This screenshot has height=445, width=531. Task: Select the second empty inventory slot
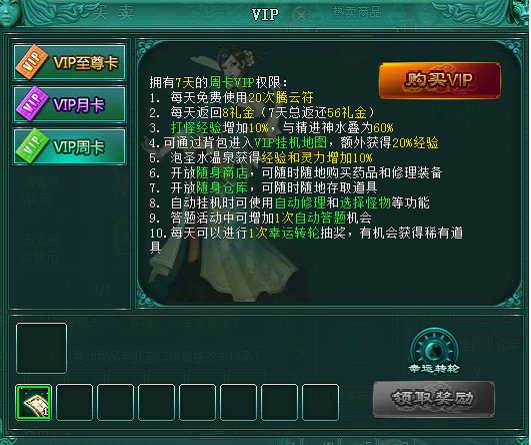click(75, 402)
